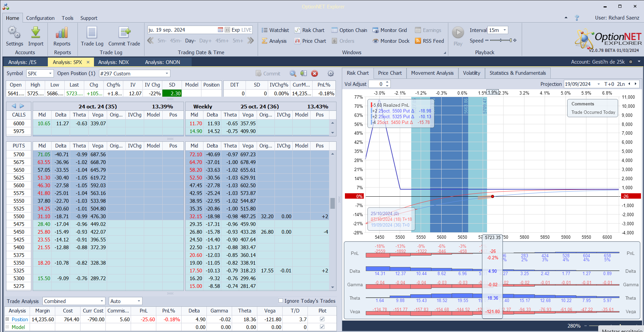The width and height of the screenshot is (644, 332).
Task: Expand the Interval 15m dropdown
Action: point(505,30)
